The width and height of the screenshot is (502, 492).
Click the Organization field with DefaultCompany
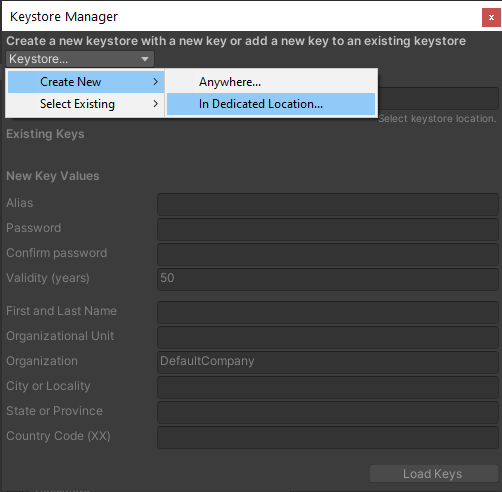coord(328,362)
